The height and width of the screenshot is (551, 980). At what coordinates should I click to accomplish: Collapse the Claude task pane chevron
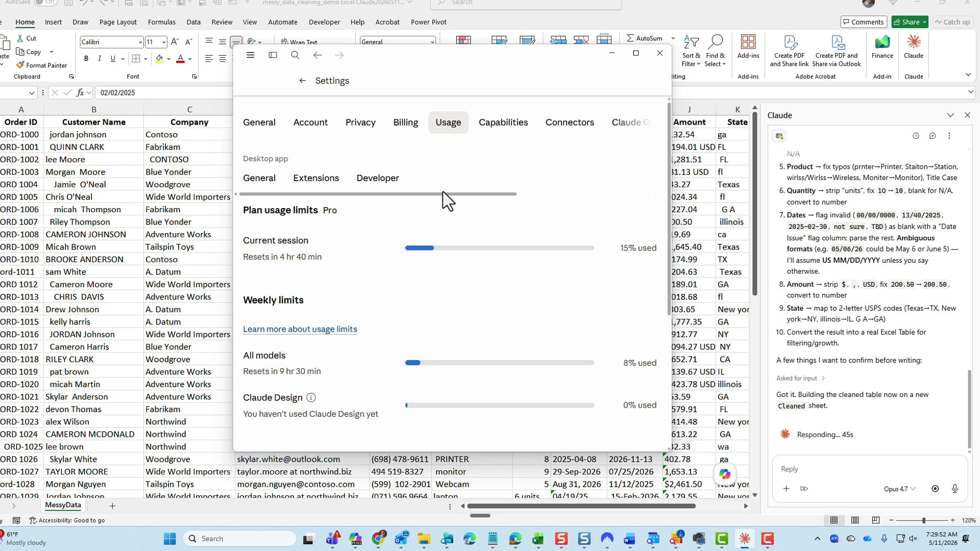950,115
